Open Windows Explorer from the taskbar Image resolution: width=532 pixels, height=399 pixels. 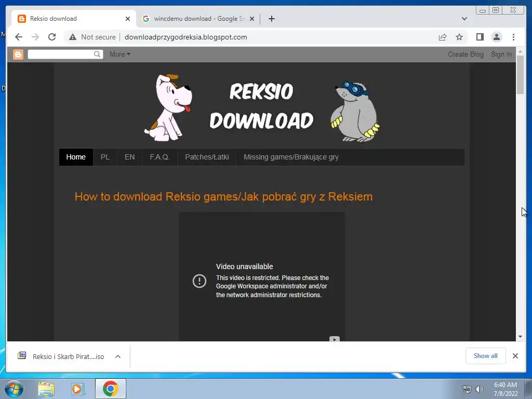point(46,389)
